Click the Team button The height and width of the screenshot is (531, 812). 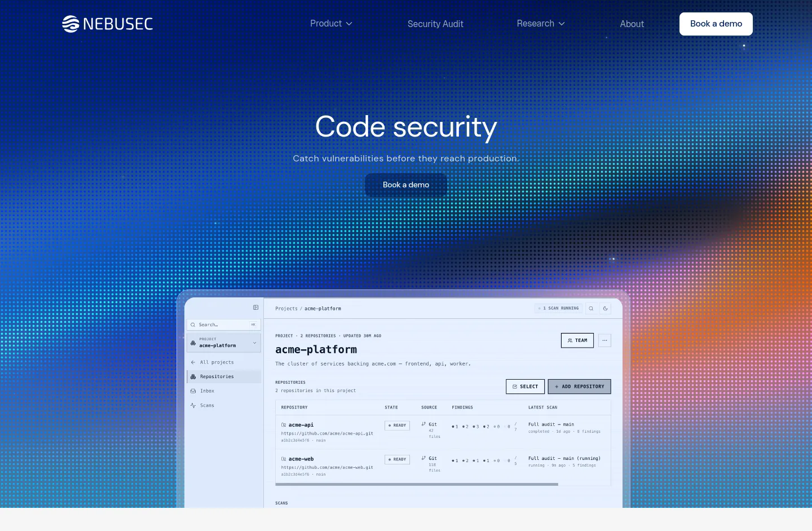tap(577, 340)
